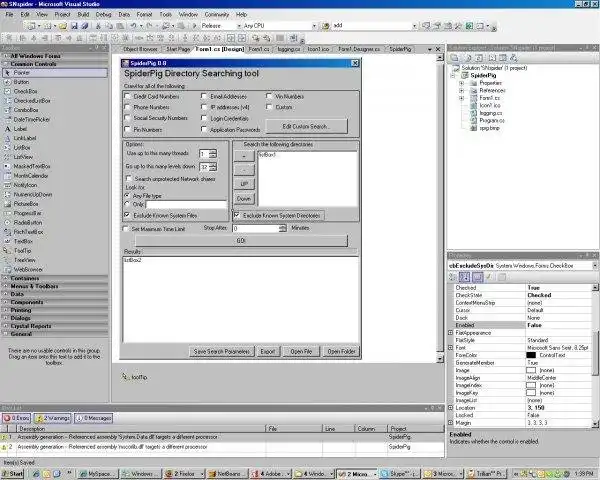Open the Build menu
600x480 pixels.
pyautogui.click(x=83, y=15)
